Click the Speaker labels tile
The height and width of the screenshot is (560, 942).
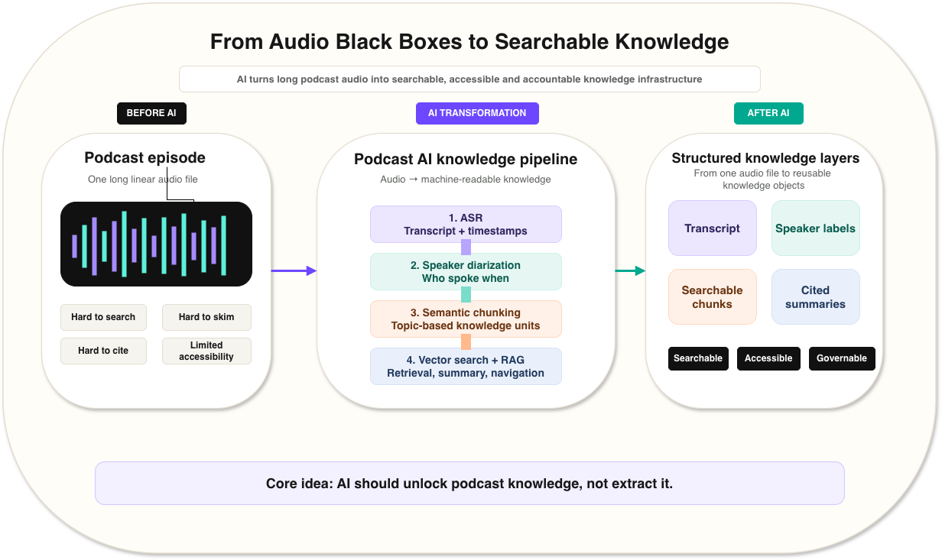coord(815,228)
